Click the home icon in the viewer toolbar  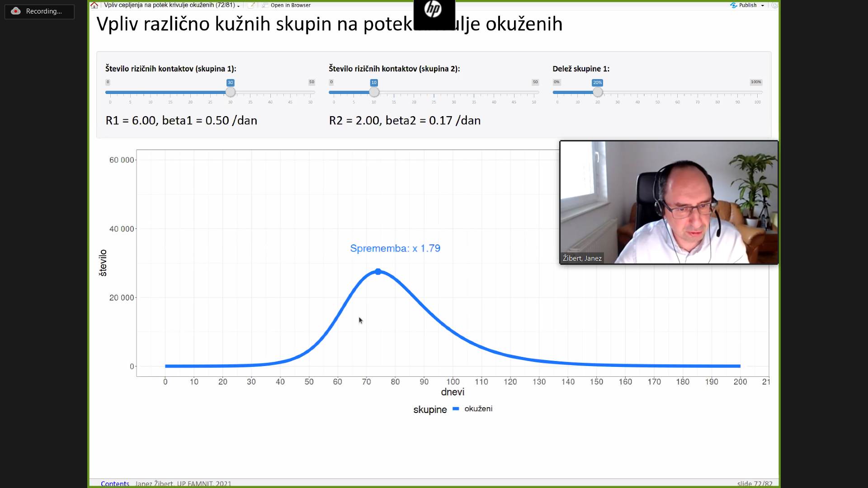(x=94, y=5)
